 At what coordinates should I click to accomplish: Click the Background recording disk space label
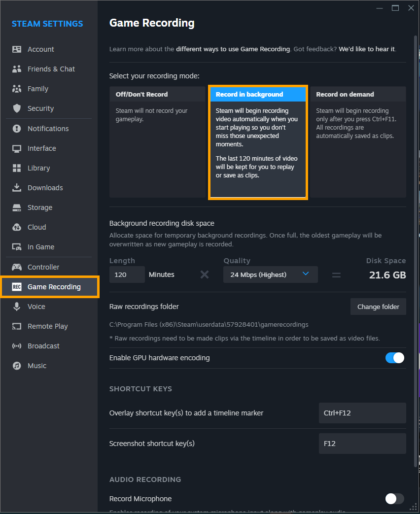coord(162,223)
